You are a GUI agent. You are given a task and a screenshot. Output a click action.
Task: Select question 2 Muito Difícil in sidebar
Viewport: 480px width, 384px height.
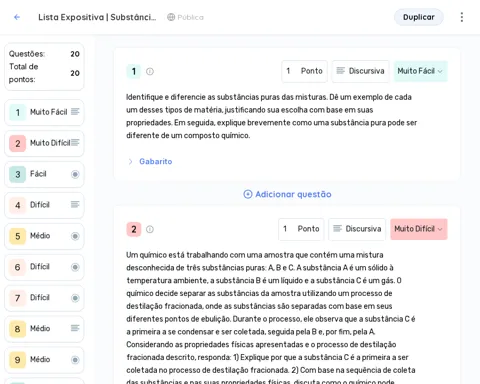(44, 143)
